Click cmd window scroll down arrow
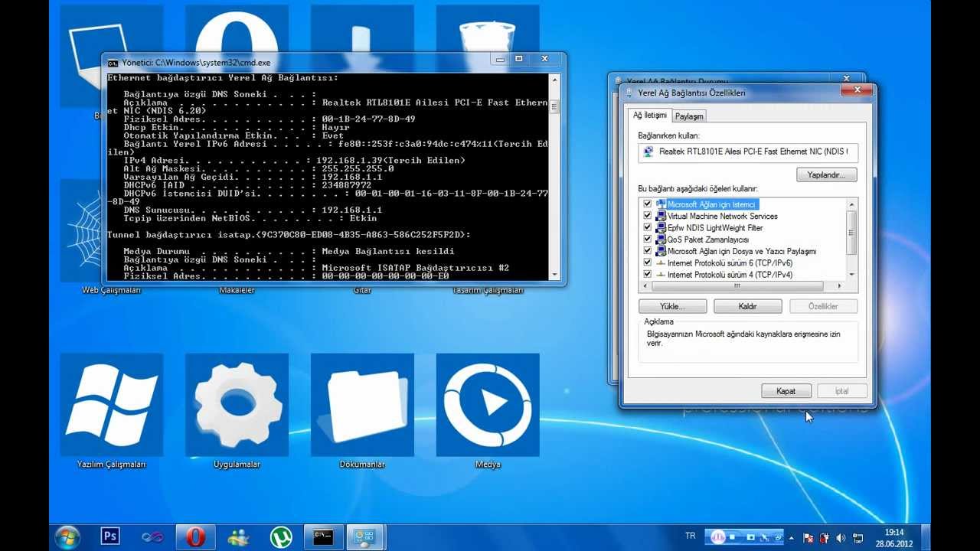The height and width of the screenshot is (551, 980). click(554, 273)
